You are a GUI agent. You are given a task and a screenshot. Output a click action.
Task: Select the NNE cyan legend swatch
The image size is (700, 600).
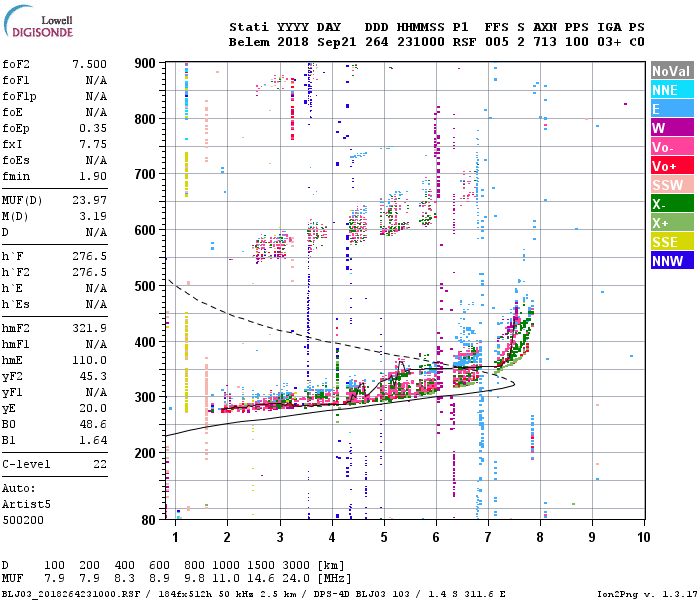click(x=672, y=90)
